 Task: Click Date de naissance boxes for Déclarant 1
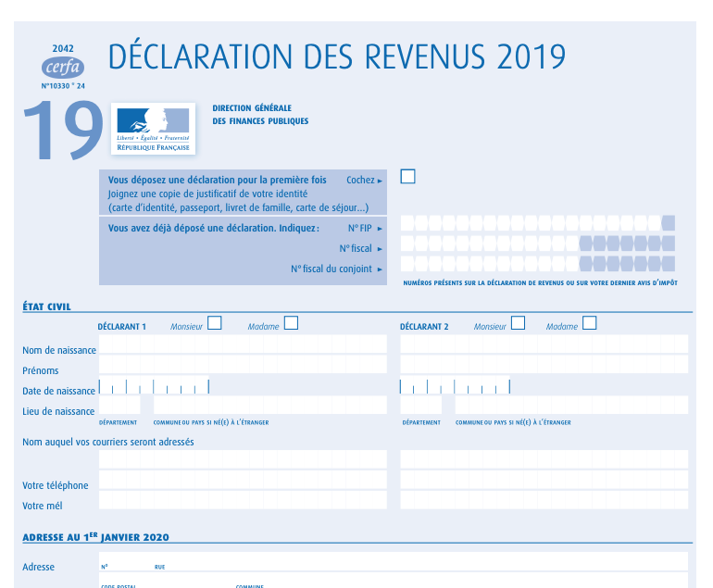coord(154,386)
